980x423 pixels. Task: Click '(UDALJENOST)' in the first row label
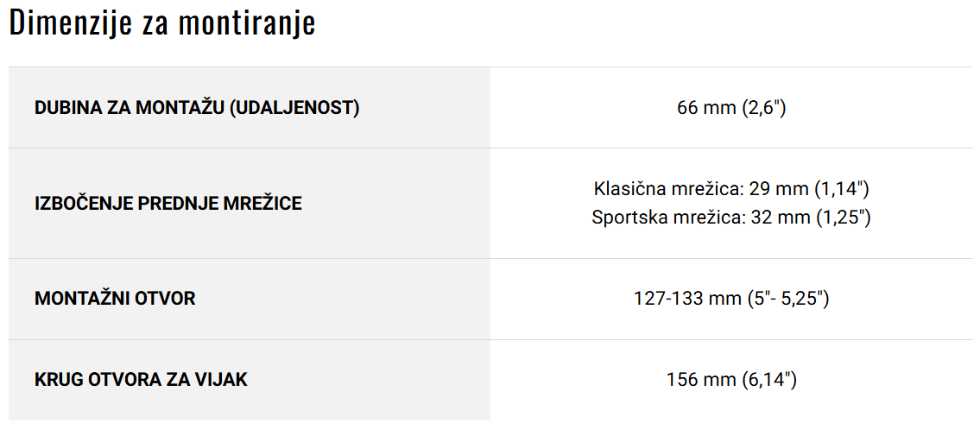(x=294, y=108)
